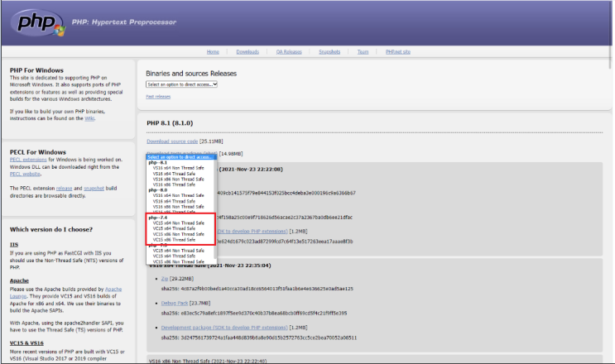Open the PECL website link
This screenshot has width=615, height=364.
pos(25,174)
